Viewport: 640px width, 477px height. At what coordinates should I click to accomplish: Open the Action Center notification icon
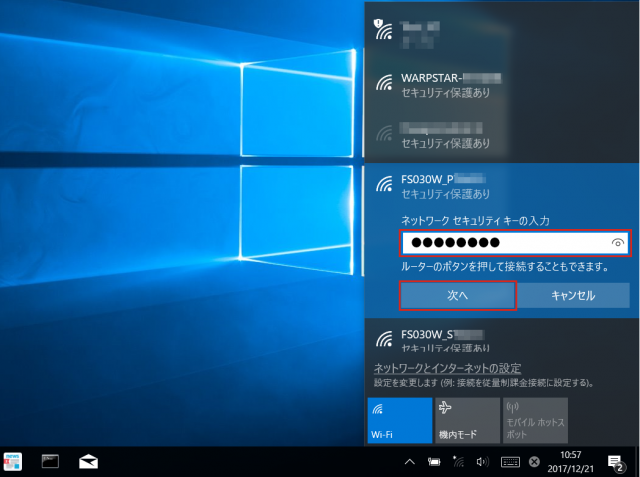615,461
